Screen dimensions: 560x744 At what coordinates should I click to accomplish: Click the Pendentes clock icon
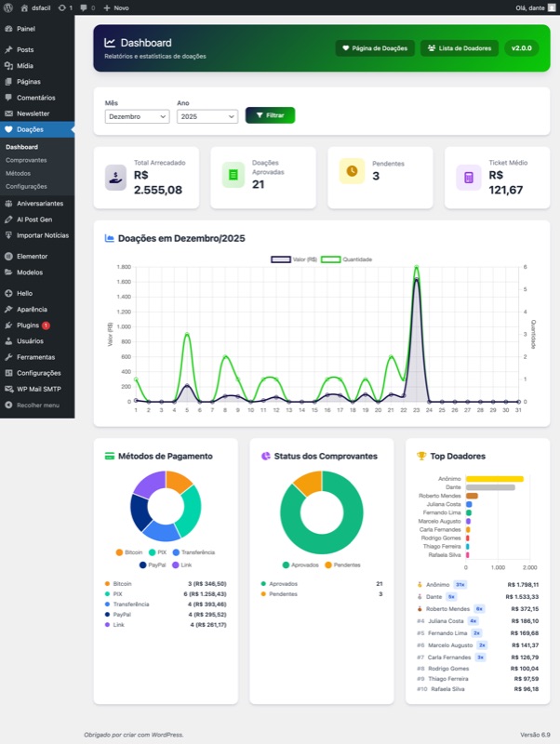[351, 170]
